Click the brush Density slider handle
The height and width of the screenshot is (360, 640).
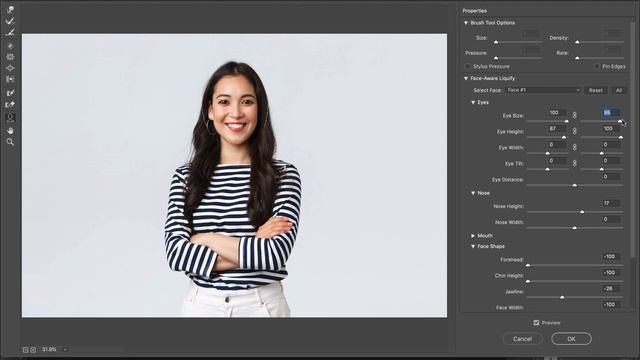click(x=577, y=42)
